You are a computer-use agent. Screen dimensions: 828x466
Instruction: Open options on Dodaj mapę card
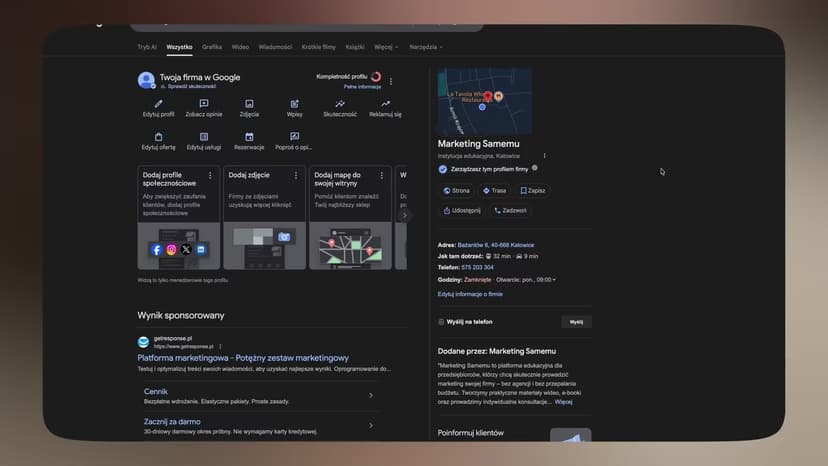tap(382, 175)
